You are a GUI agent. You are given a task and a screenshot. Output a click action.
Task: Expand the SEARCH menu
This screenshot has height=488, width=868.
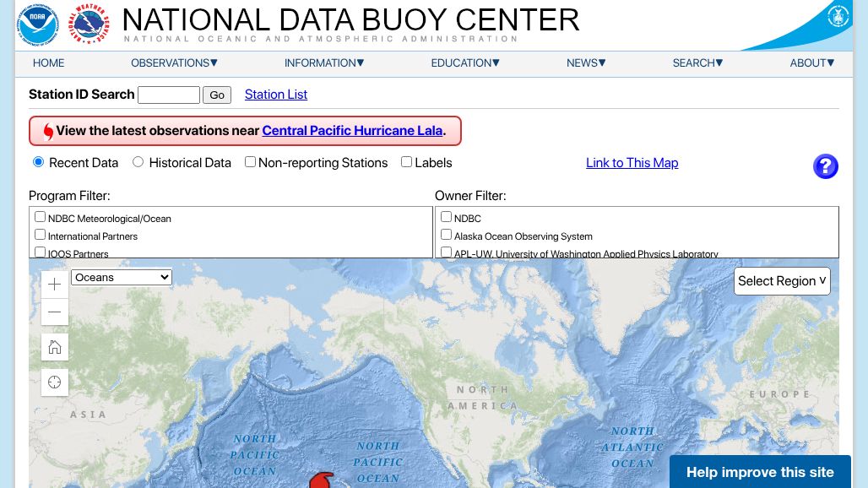698,63
